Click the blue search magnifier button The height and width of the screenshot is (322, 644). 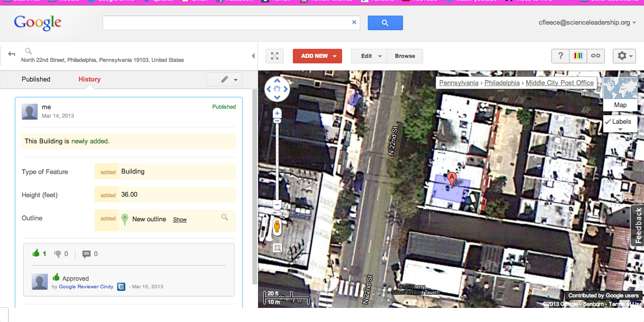tap(385, 23)
